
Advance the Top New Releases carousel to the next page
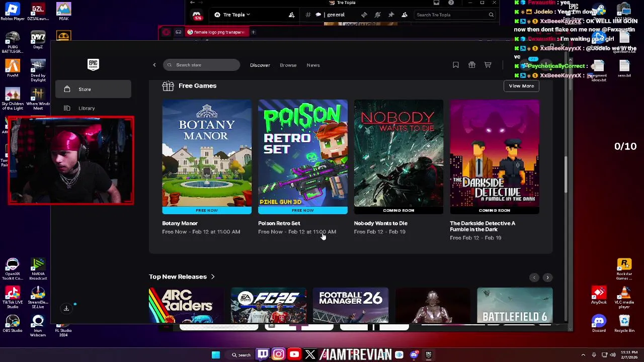point(547,278)
